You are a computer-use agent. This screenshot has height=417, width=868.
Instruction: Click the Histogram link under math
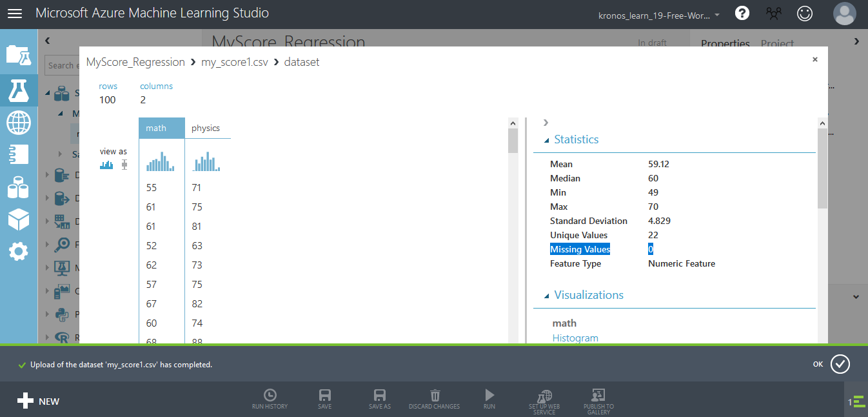coord(575,338)
